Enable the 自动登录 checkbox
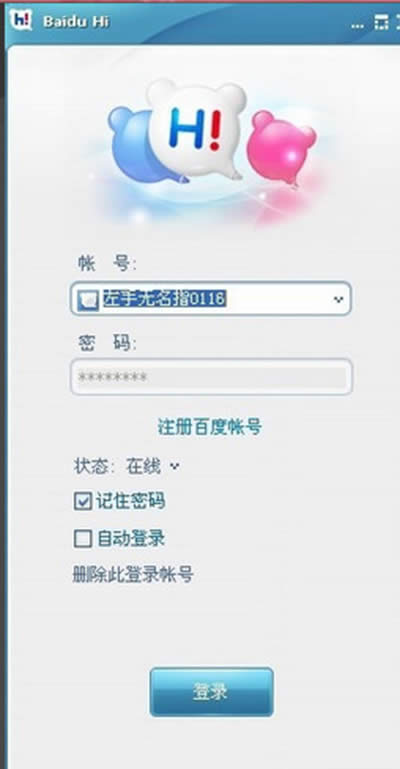400x769 pixels. [x=83, y=538]
